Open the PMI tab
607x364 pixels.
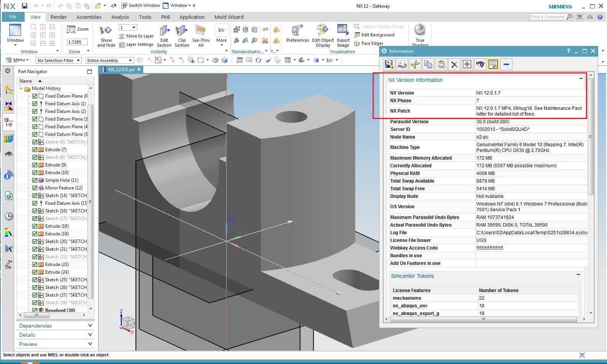pos(165,17)
